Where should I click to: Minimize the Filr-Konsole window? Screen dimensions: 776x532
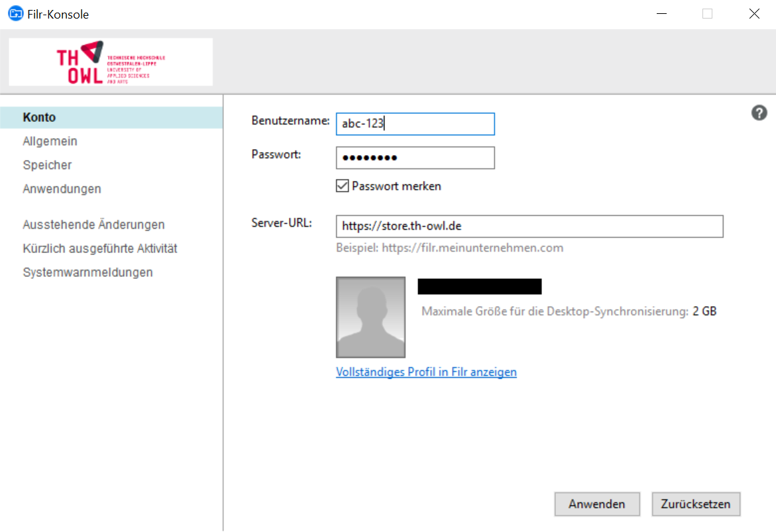coord(661,14)
